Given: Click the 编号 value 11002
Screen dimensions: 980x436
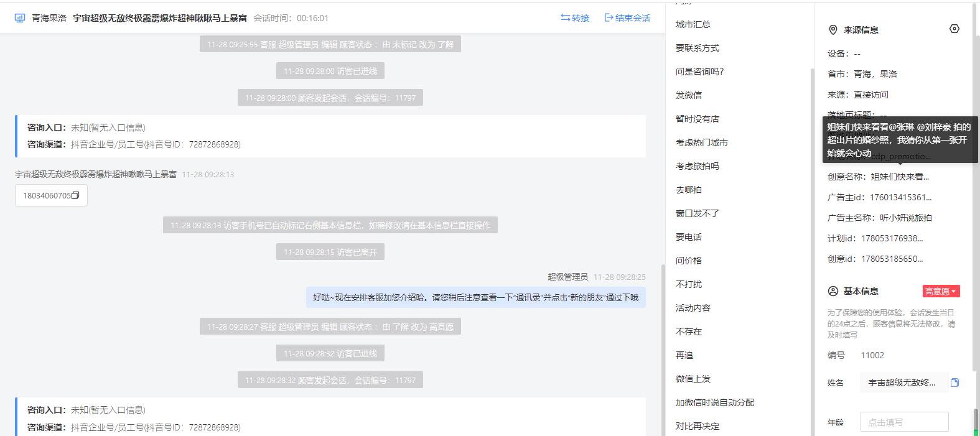Looking at the screenshot, I should pos(872,355).
